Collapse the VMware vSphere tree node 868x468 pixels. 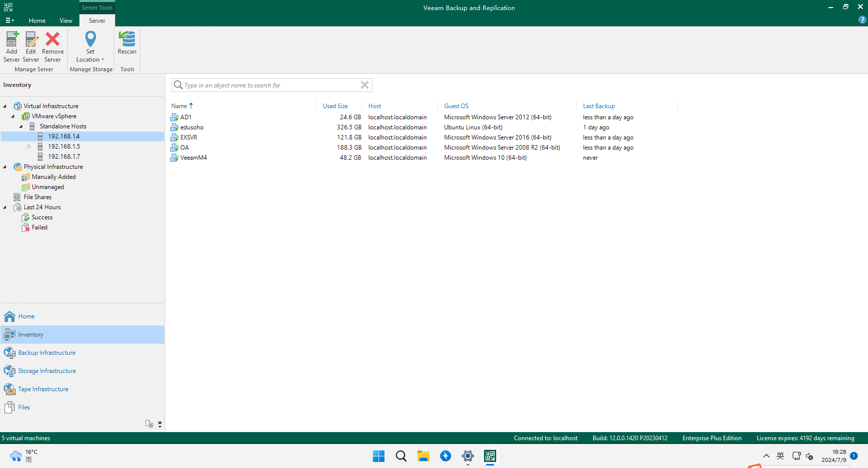[x=13, y=116]
